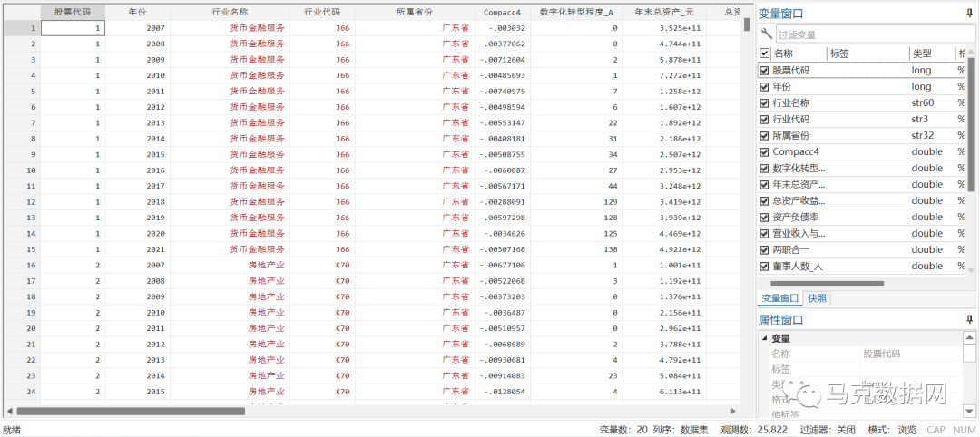Image resolution: width=980 pixels, height=437 pixels.
Task: Click the data grid vertical scrollbar thumb
Action: [746, 24]
